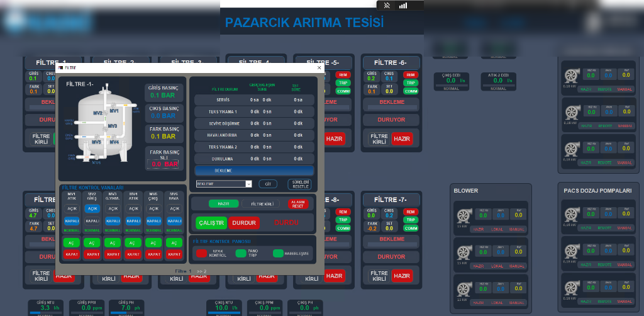Go to next filter page '>> 2'
644x316 pixels.
202,271
